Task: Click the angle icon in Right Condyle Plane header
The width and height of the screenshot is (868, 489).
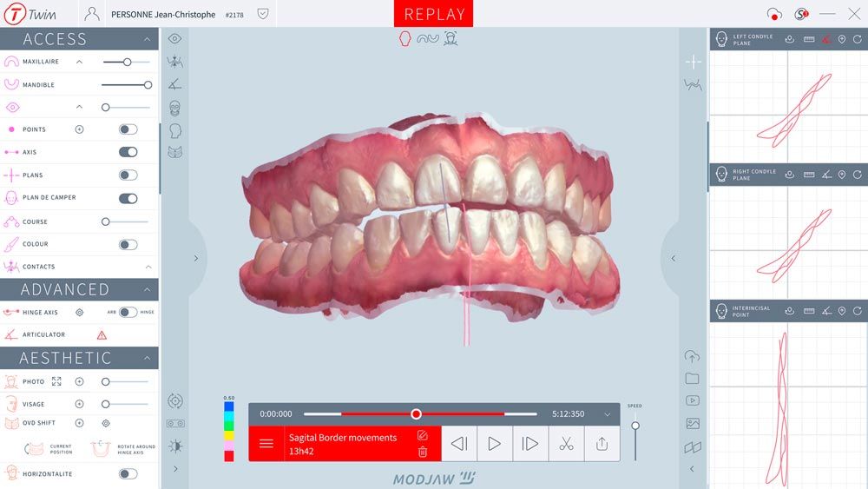Action: [x=825, y=175]
